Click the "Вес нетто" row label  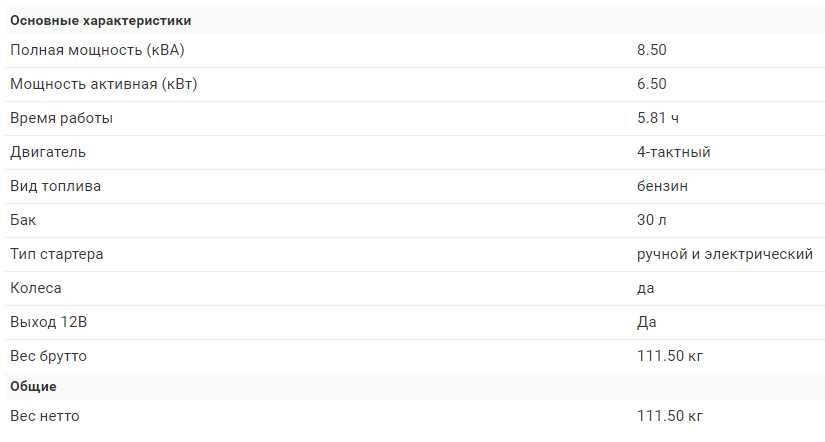click(x=44, y=416)
